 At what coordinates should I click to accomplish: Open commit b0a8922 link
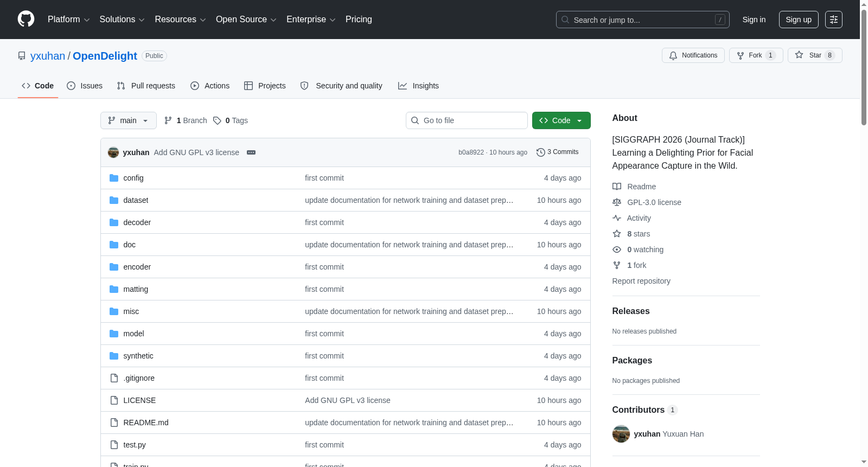tap(471, 152)
